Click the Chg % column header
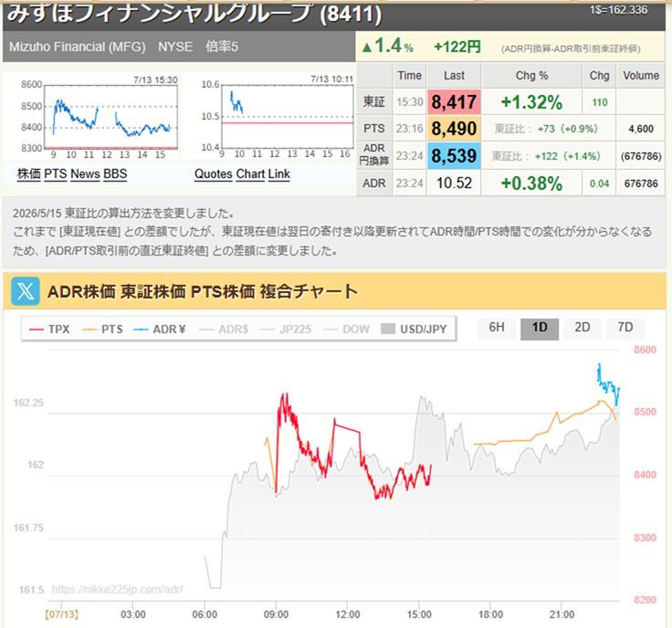 click(531, 76)
